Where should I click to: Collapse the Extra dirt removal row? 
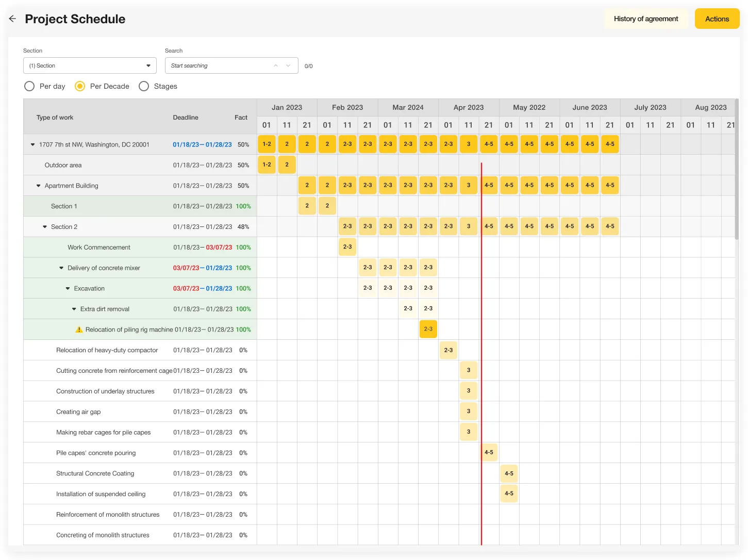(74, 309)
